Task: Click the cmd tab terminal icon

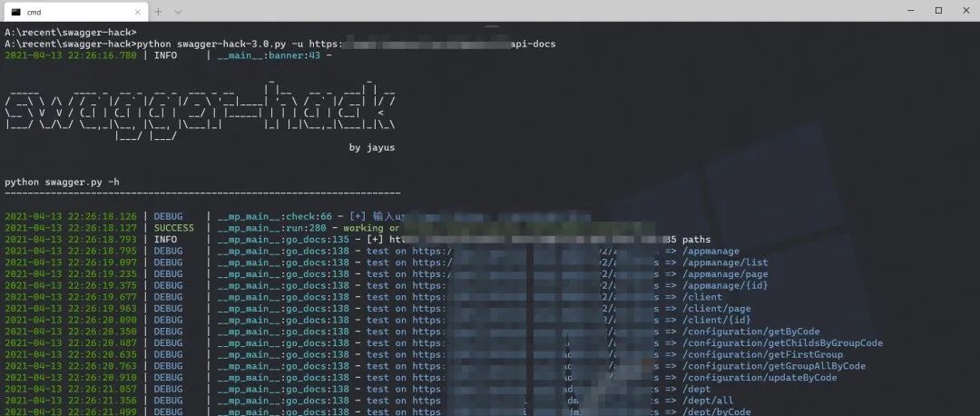Action: pos(15,12)
